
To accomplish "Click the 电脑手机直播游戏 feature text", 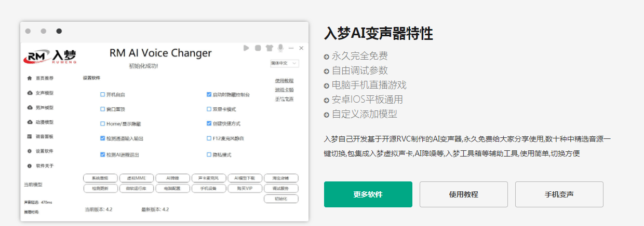I will pyautogui.click(x=369, y=86).
